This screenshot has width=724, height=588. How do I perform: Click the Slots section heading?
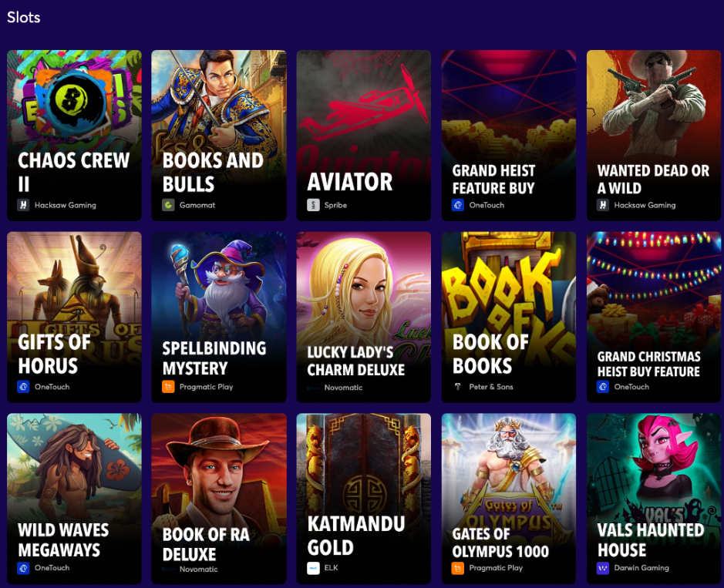tap(24, 18)
